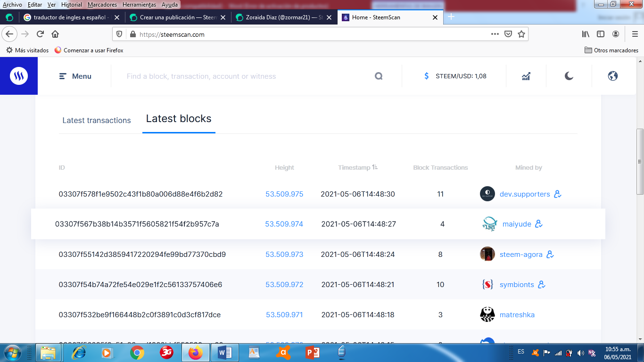The width and height of the screenshot is (644, 362).
Task: Bookmark this page star icon
Action: pos(521,34)
